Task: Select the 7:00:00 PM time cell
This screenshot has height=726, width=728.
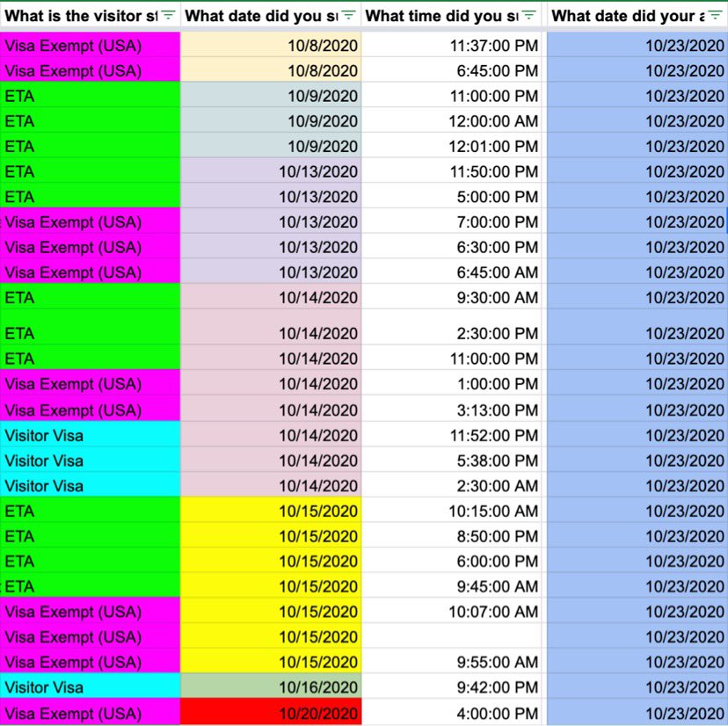Action: pos(451,221)
